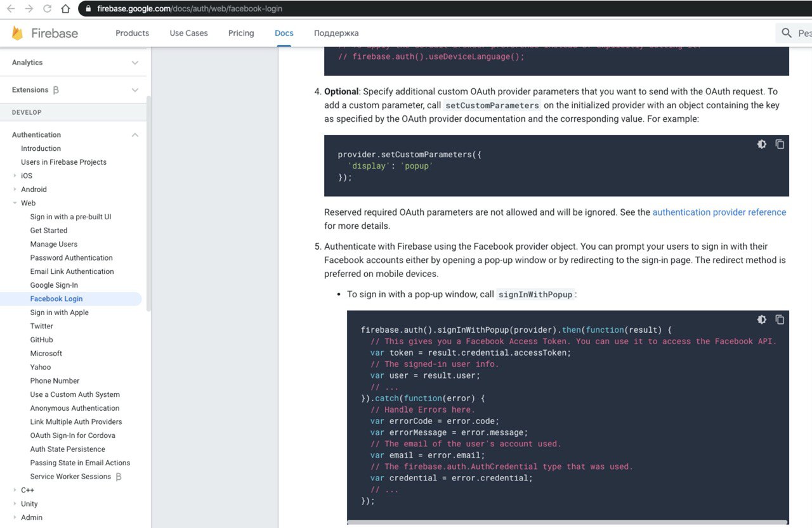The height and width of the screenshot is (528, 812).
Task: Open Introduction in sidebar
Action: point(41,148)
